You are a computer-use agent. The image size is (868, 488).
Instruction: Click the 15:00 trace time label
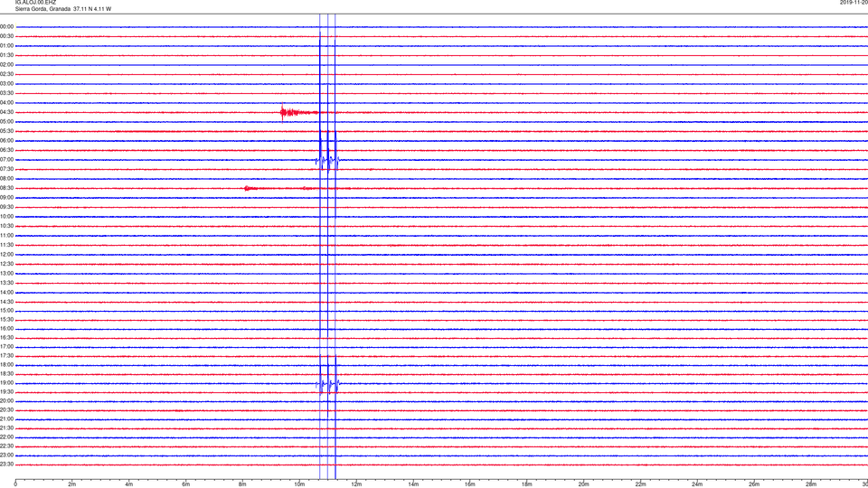click(6, 311)
